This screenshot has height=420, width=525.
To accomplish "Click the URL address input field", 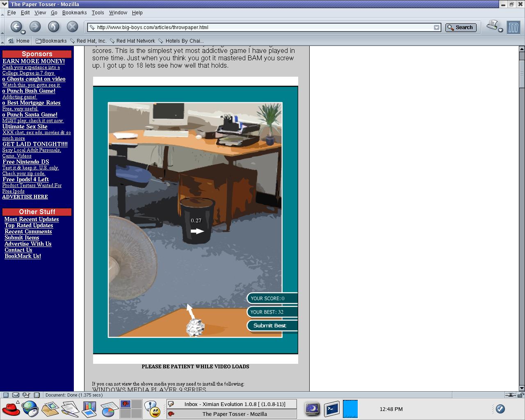I will coord(262,27).
